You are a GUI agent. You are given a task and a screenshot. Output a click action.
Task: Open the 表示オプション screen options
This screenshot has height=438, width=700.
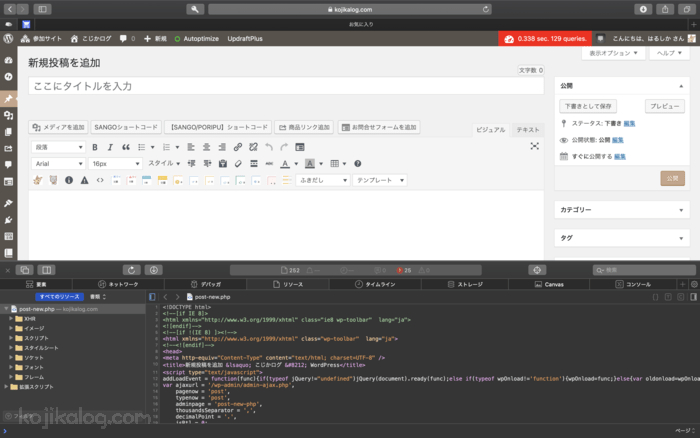(613, 53)
